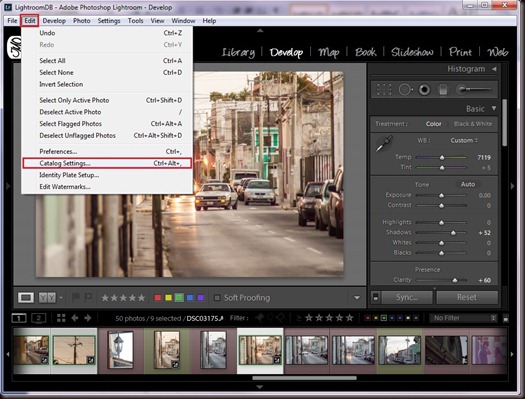Screen dimensions: 525x399
Task: Click the Temp slider handle
Action: 442,157
